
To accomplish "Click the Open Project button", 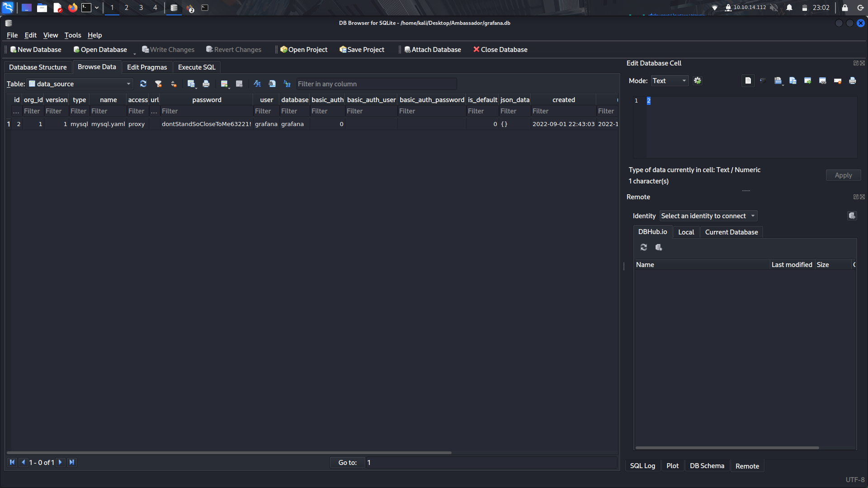I will point(304,49).
